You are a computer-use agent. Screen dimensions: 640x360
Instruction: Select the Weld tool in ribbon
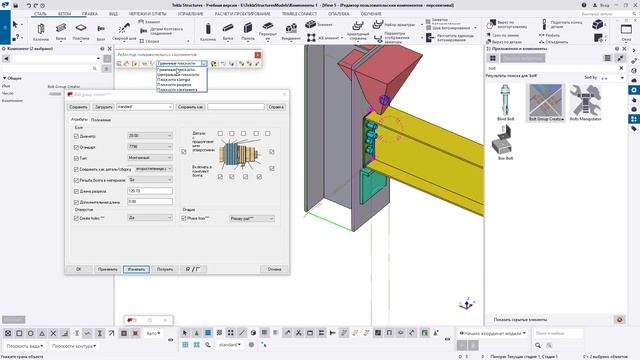(x=124, y=32)
